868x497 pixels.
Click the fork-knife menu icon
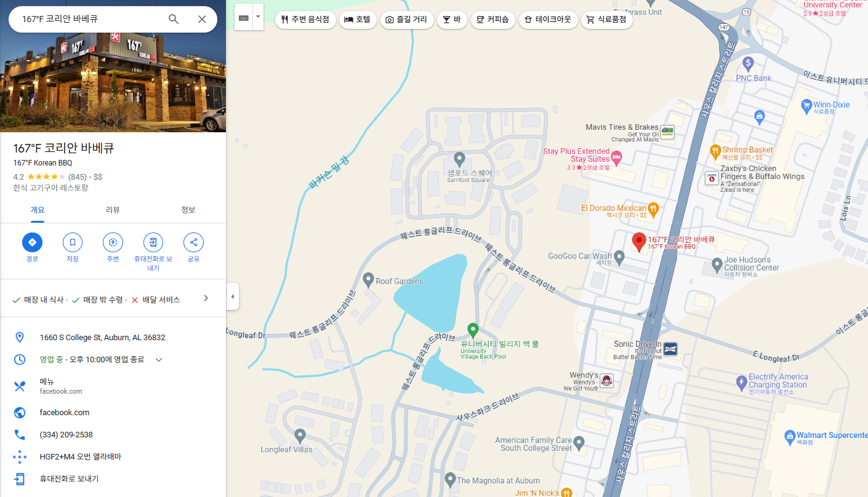20,386
